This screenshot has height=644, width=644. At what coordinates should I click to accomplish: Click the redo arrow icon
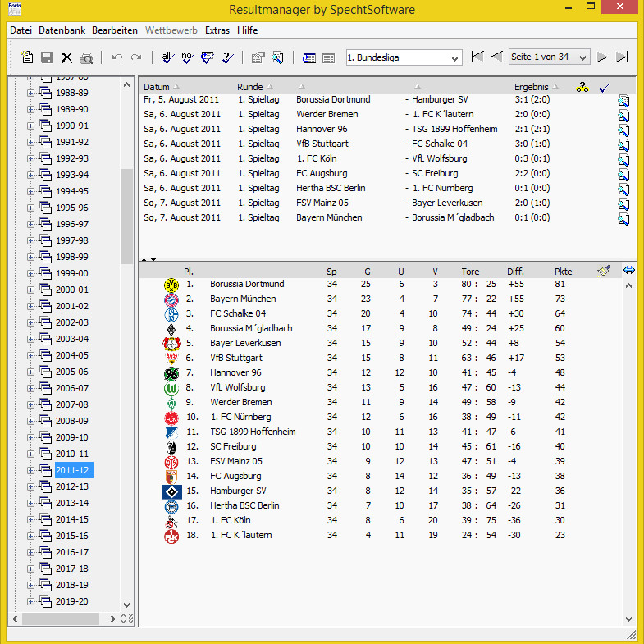tap(136, 57)
